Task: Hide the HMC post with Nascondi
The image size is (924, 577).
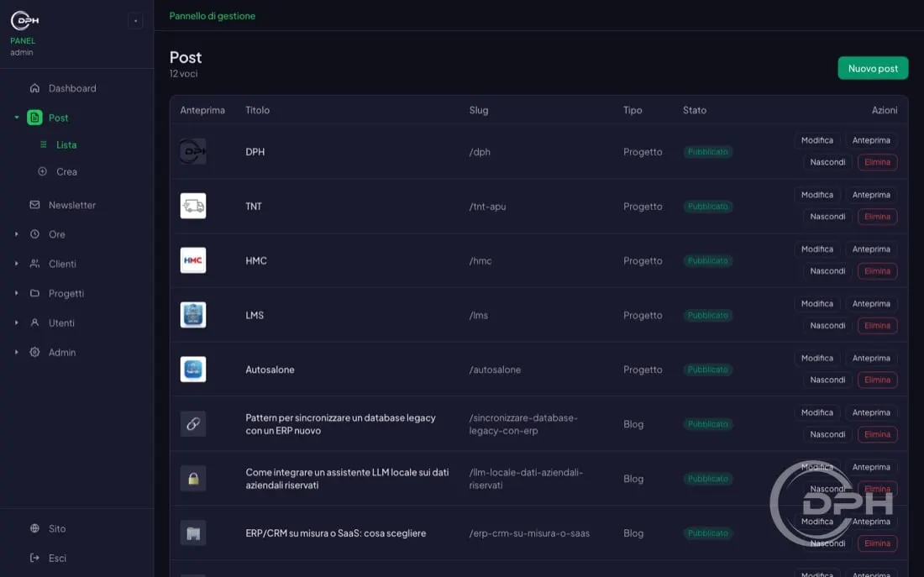Action: pos(827,271)
